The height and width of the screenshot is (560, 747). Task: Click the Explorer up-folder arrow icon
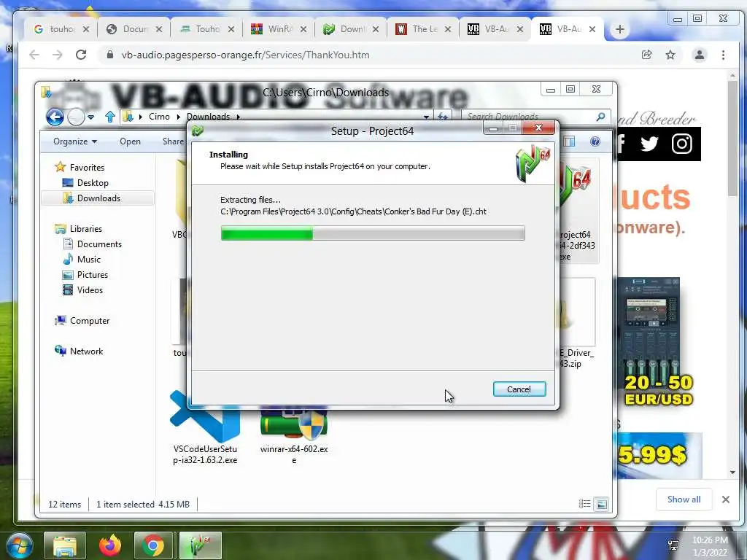[110, 117]
